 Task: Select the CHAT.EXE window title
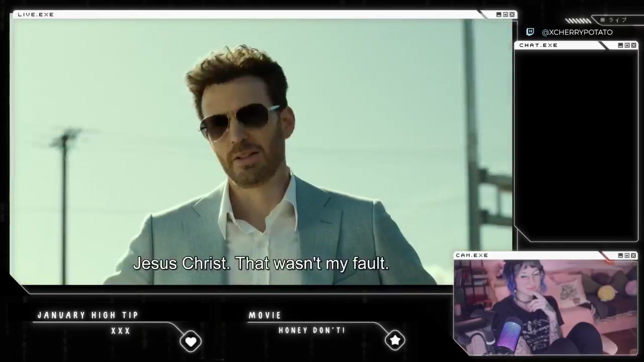[538, 45]
